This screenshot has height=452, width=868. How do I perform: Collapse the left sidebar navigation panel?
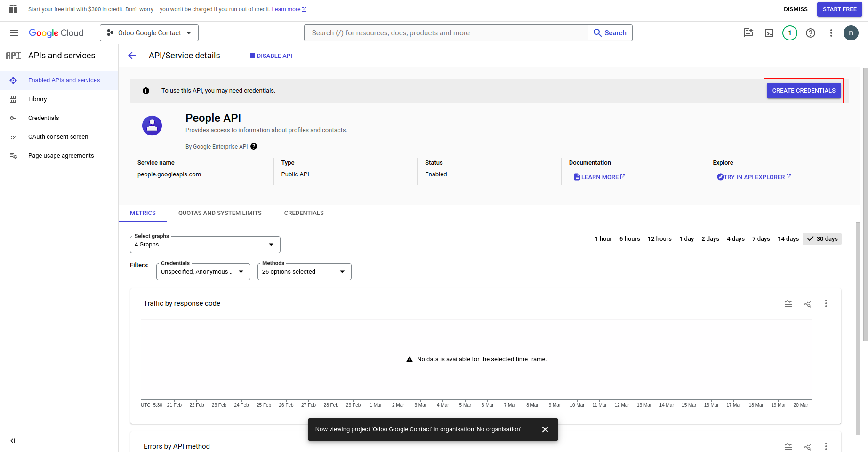pos(13,441)
